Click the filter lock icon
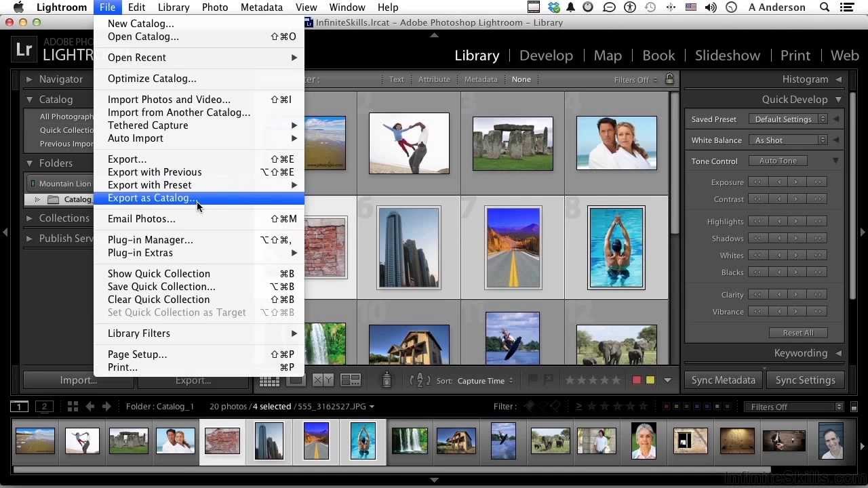 (670, 79)
